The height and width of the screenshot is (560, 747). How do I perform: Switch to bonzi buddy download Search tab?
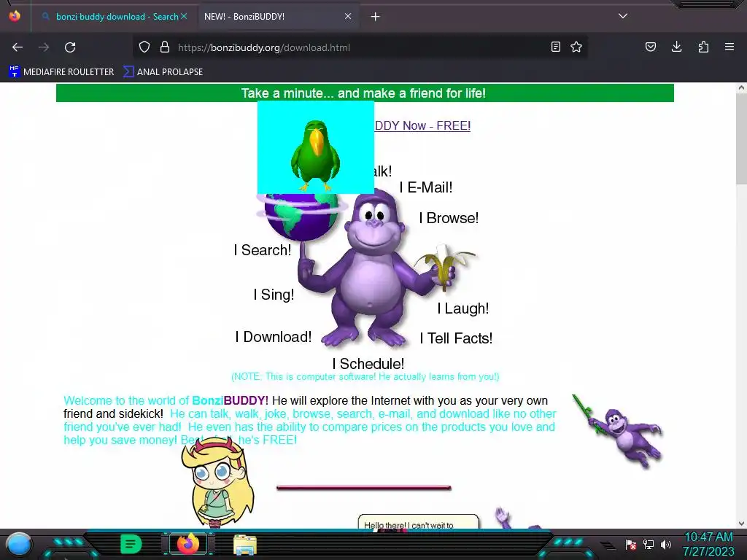115,17
